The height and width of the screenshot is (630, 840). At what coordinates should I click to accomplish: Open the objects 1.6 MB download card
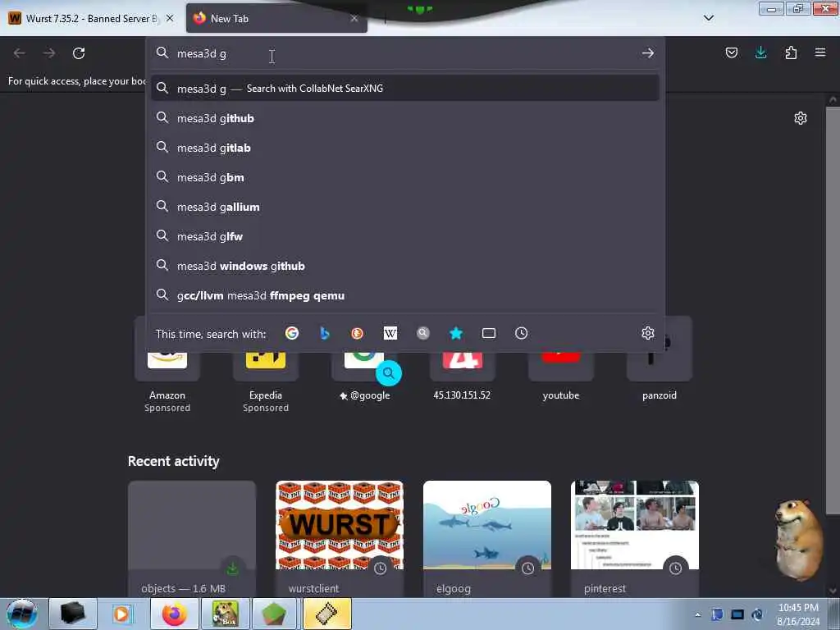tap(192, 538)
